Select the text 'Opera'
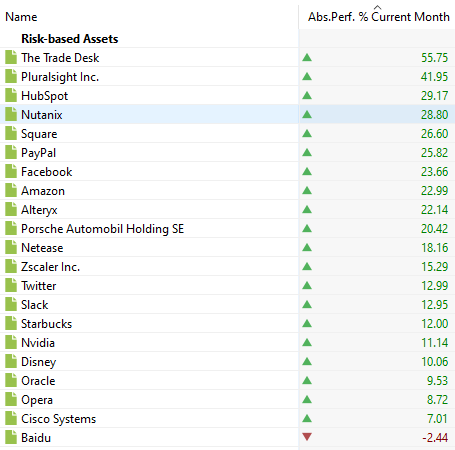The height and width of the screenshot is (450, 455). (x=37, y=400)
